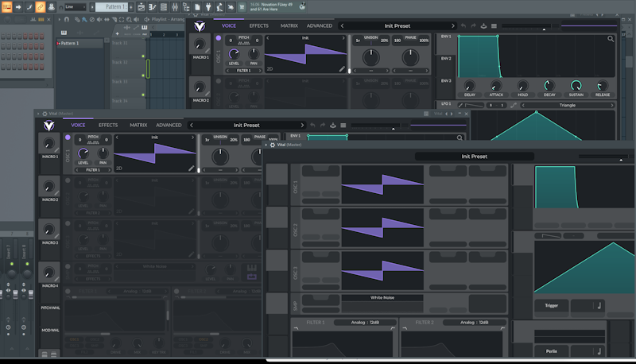This screenshot has height=364, width=636.
Task: Click the sampler loop icon in middle Vital
Action: [251, 277]
